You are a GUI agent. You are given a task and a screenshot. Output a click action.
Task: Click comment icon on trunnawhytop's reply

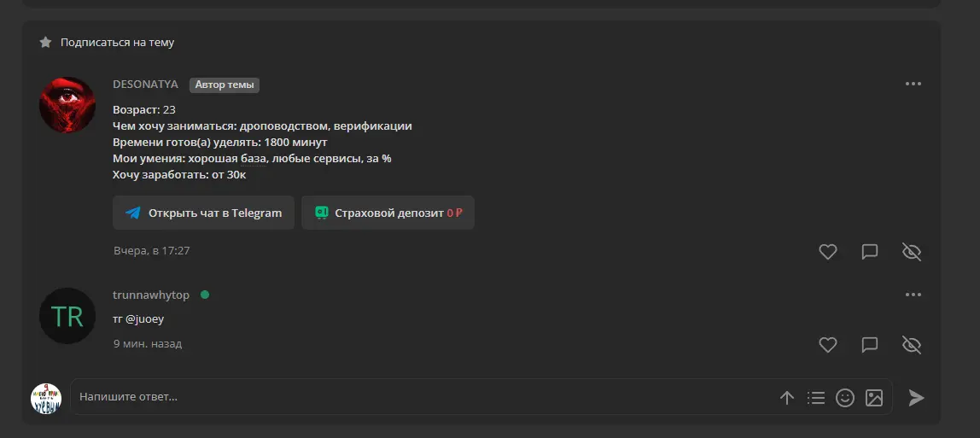[869, 345]
